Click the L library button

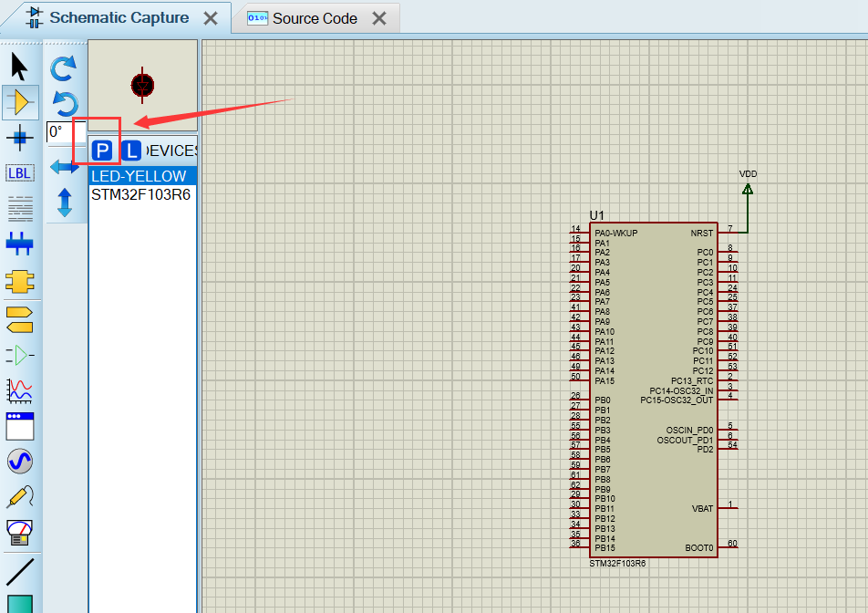130,149
